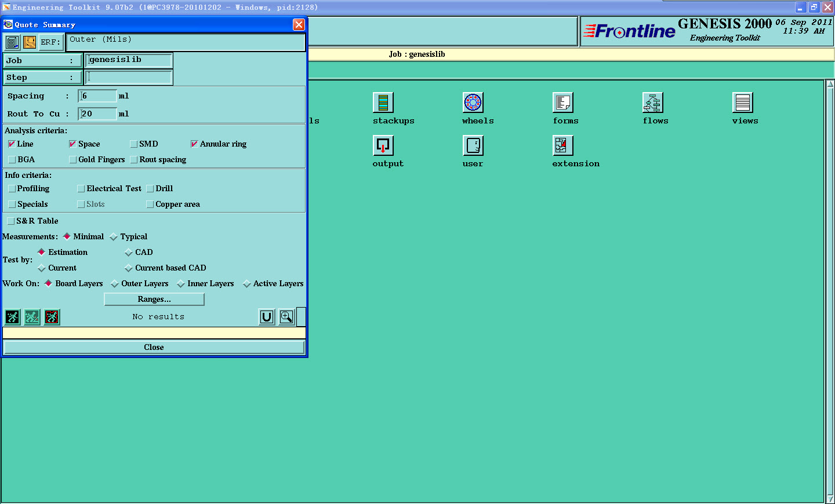Enable the S&R Table checkbox
The image size is (835, 504).
tap(10, 221)
